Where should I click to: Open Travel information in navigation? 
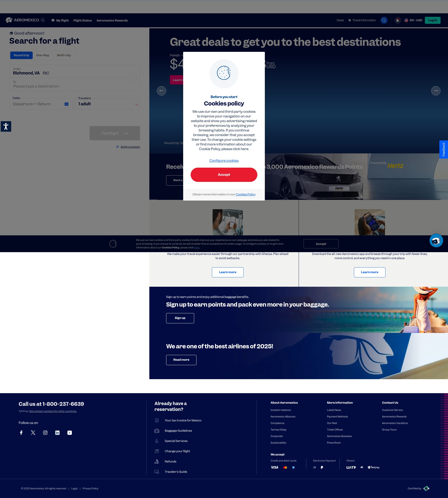(362, 20)
